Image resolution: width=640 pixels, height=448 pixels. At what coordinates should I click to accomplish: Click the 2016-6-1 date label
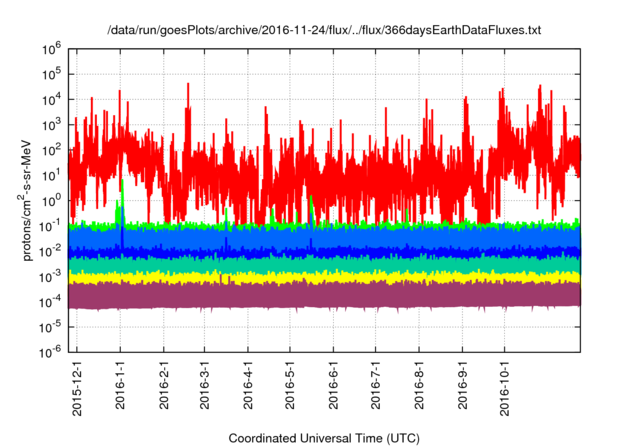[x=333, y=385]
